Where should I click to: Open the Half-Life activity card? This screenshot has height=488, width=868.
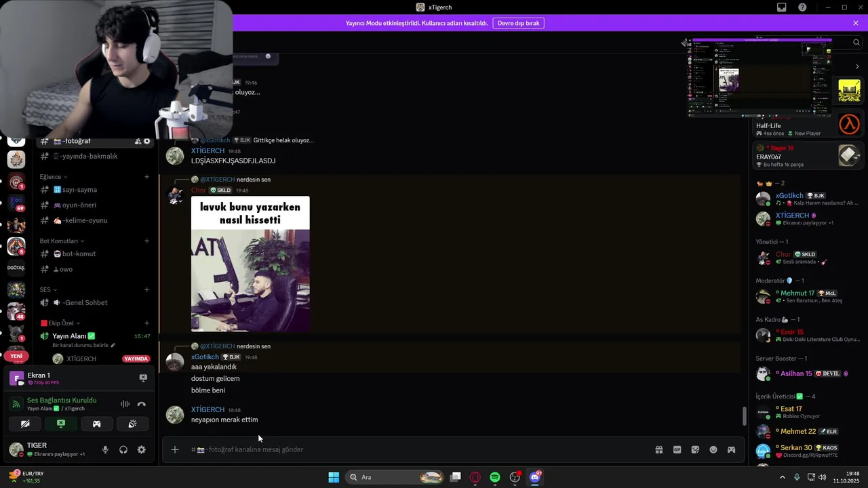pyautogui.click(x=808, y=125)
